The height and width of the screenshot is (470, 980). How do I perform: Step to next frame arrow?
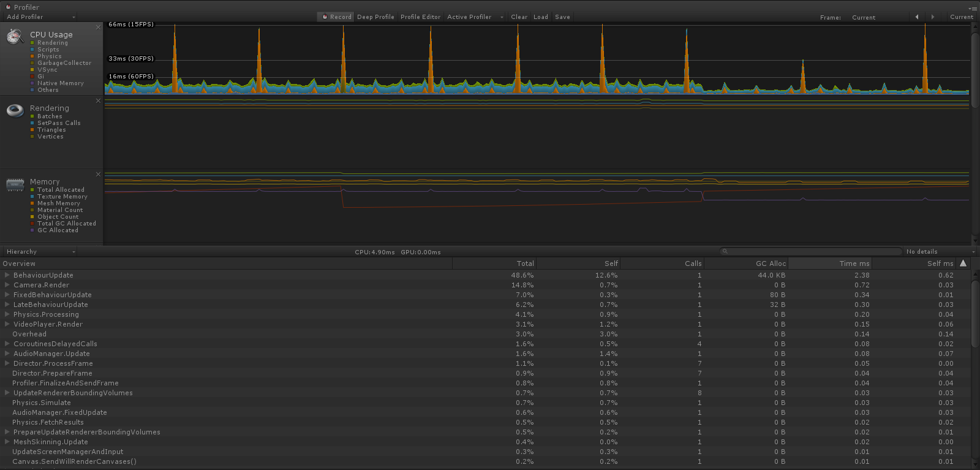pos(933,17)
